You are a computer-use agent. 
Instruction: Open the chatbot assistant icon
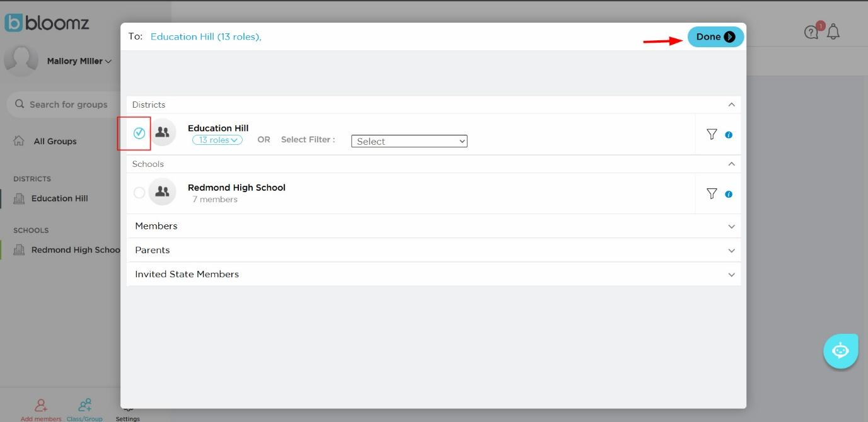click(841, 351)
